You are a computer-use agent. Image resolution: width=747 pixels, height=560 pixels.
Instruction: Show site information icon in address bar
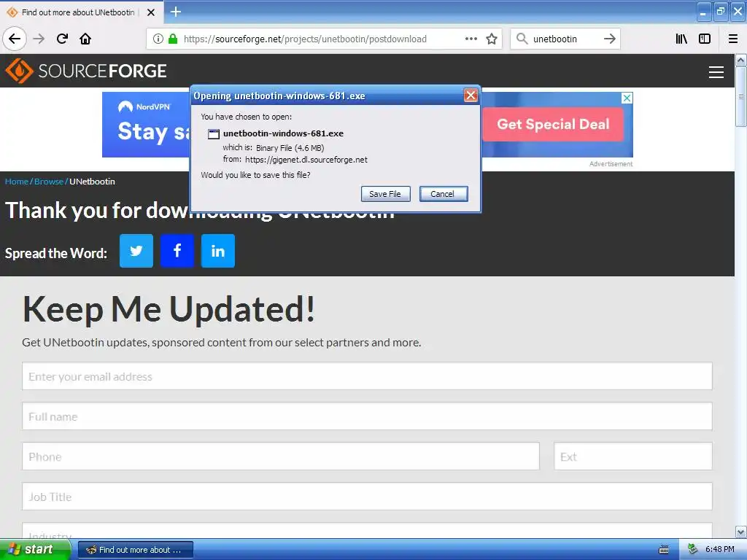point(158,39)
